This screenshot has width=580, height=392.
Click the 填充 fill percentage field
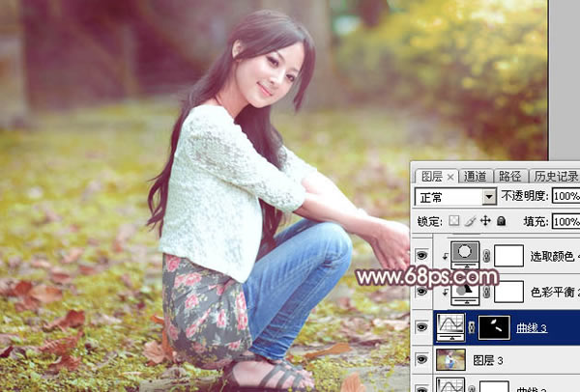click(565, 221)
